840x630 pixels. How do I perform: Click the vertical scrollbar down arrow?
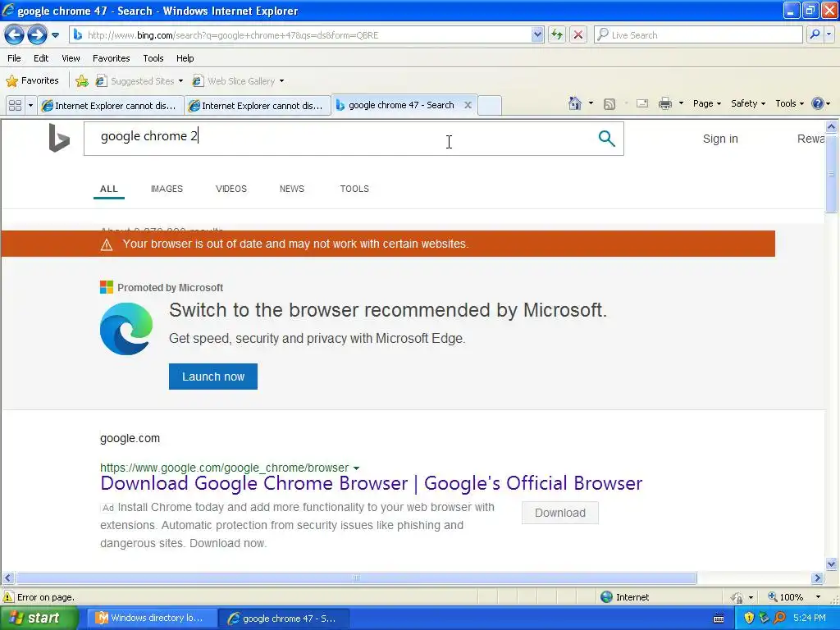[832, 564]
